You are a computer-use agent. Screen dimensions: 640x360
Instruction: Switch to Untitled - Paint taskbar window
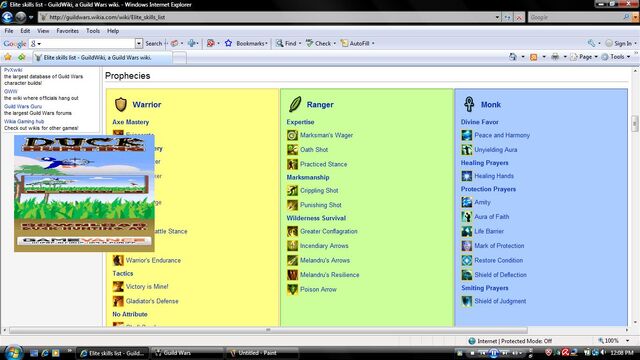pos(261,353)
